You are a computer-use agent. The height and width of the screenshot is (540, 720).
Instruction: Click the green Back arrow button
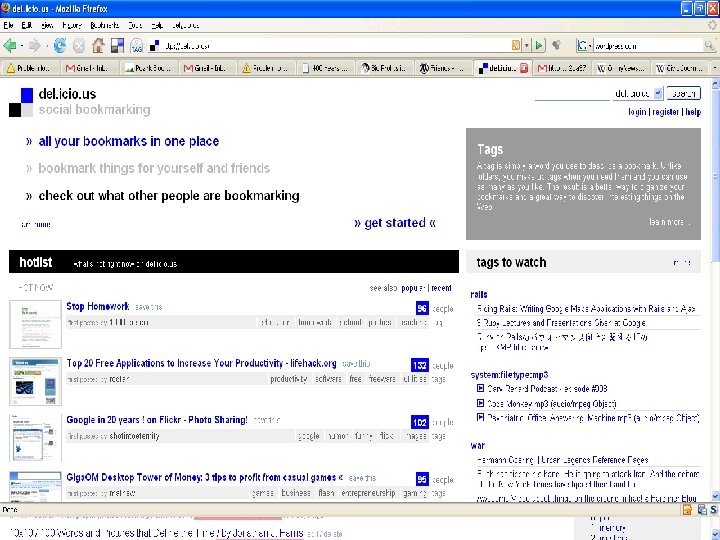[x=9, y=45]
